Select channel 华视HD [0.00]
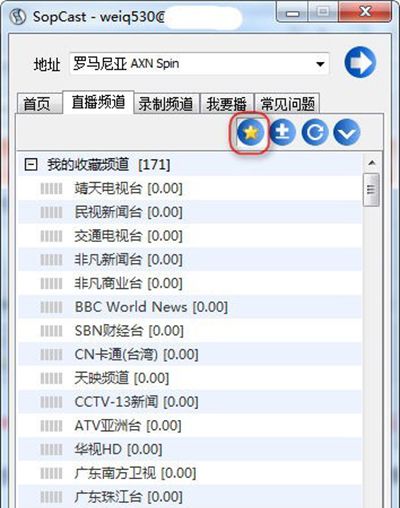The height and width of the screenshot is (508, 400). click(118, 449)
